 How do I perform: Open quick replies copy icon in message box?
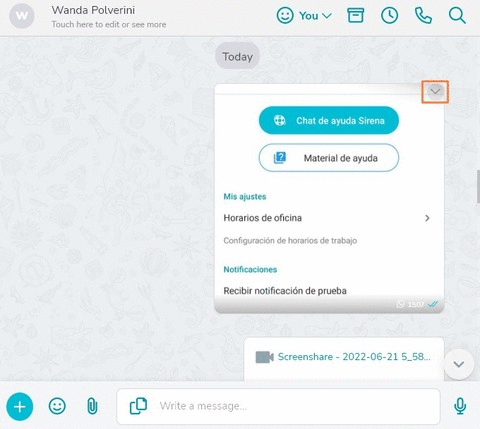click(138, 406)
